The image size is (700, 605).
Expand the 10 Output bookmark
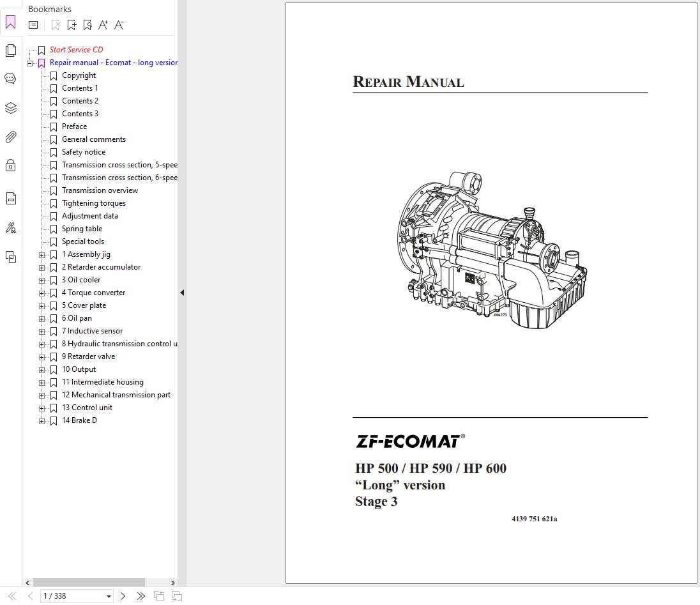42,370
